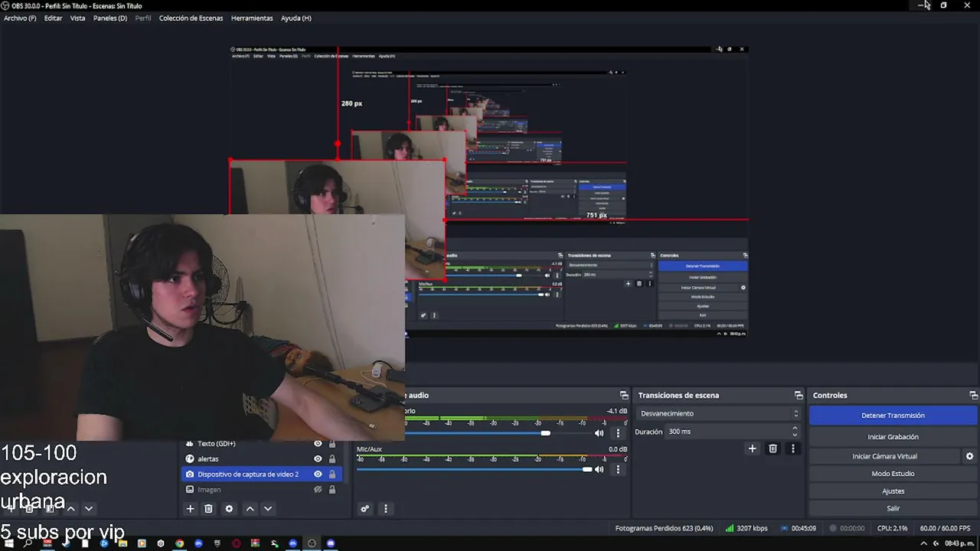Open the Herramientas menu

252,18
